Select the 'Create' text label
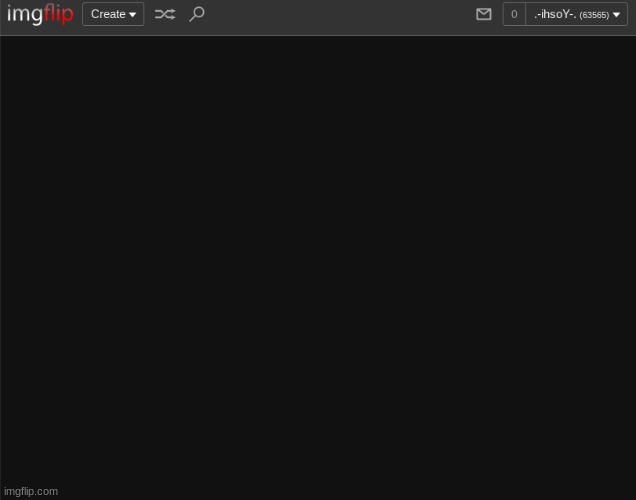Viewport: 636px width, 500px height. 107,14
